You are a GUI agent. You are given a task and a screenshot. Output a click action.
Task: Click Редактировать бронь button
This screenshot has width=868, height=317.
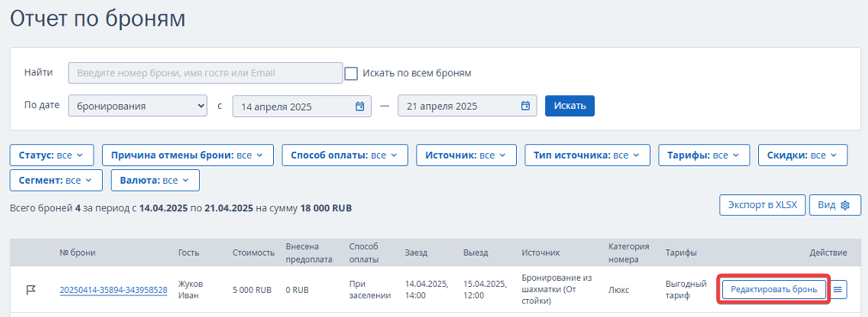click(x=774, y=290)
